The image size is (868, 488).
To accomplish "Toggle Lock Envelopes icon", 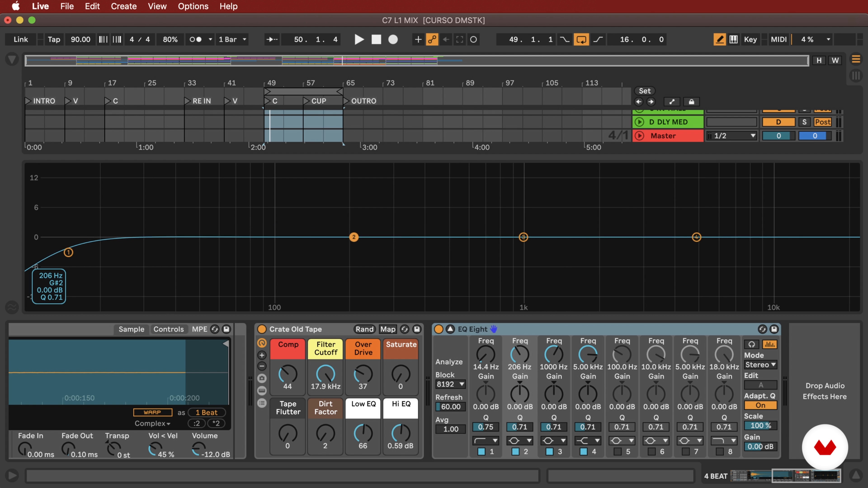I will pos(691,102).
